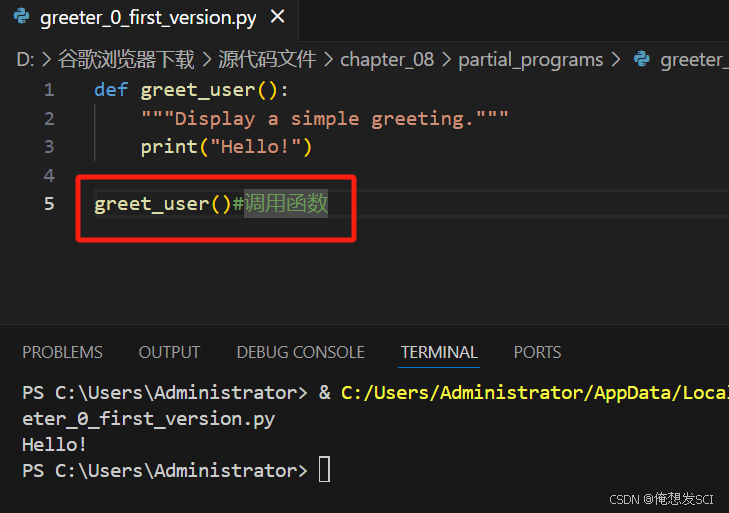This screenshot has width=729, height=513.
Task: Click the Hello! output line in the terminal
Action: [54, 445]
